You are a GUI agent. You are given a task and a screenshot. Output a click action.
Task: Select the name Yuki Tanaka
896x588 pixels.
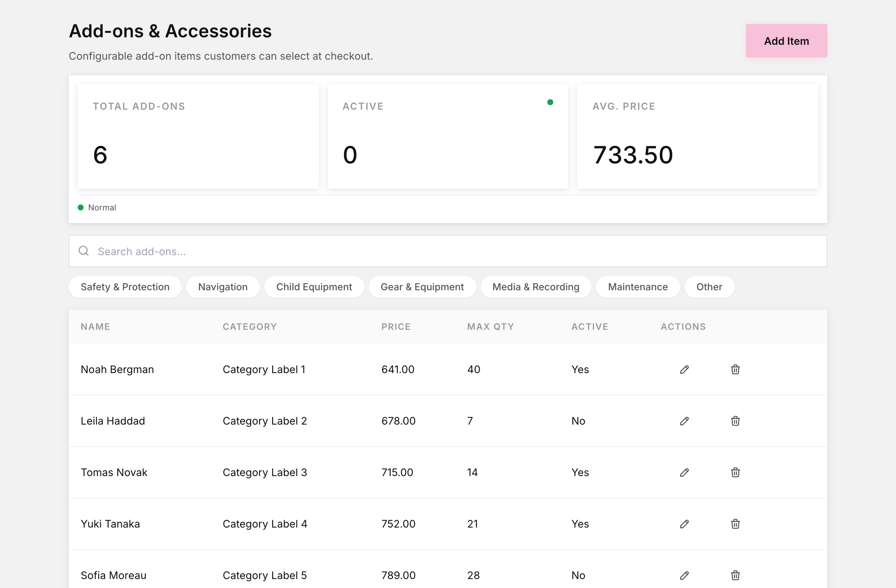pyautogui.click(x=110, y=524)
